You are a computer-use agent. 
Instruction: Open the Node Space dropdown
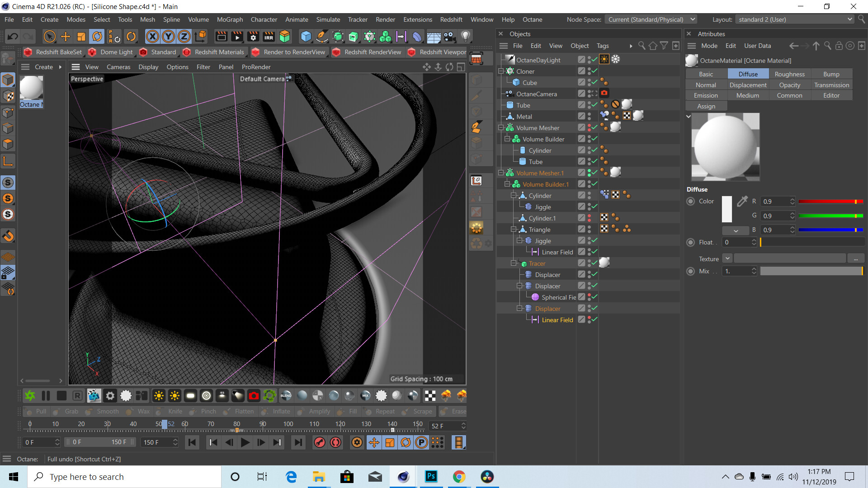[x=650, y=19]
